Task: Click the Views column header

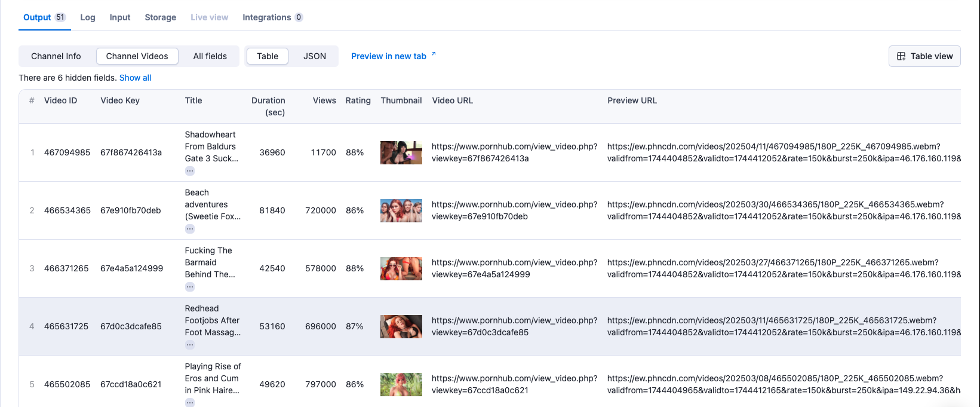Action: pyautogui.click(x=324, y=100)
